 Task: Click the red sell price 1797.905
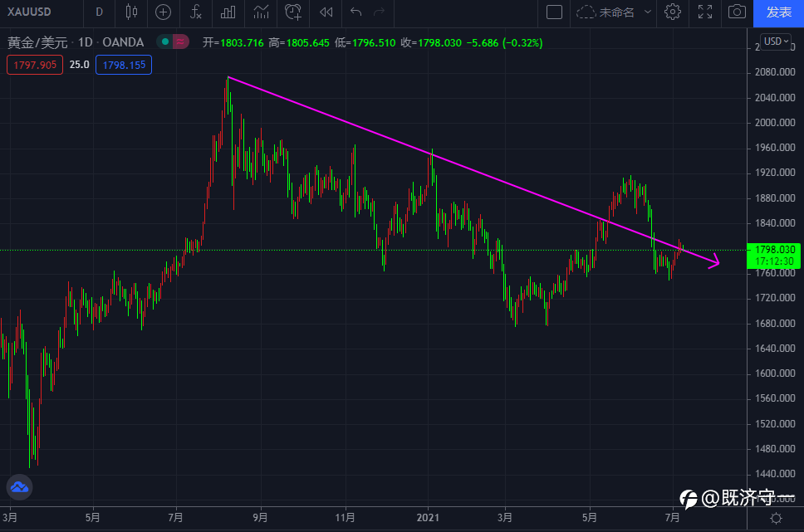coord(35,65)
